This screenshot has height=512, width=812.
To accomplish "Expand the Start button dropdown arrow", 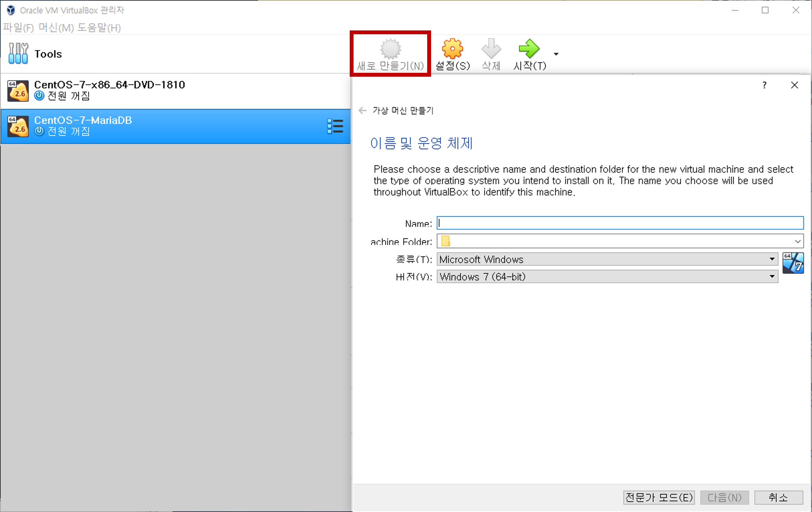I will 556,54.
